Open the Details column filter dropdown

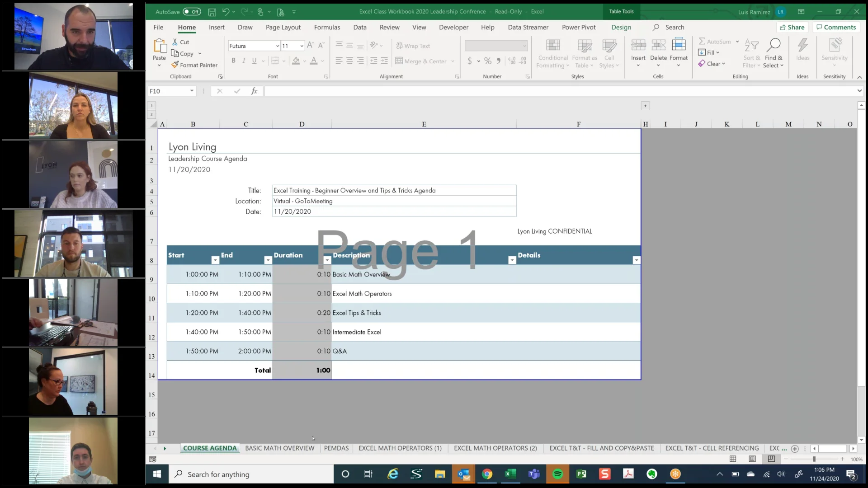pyautogui.click(x=637, y=260)
